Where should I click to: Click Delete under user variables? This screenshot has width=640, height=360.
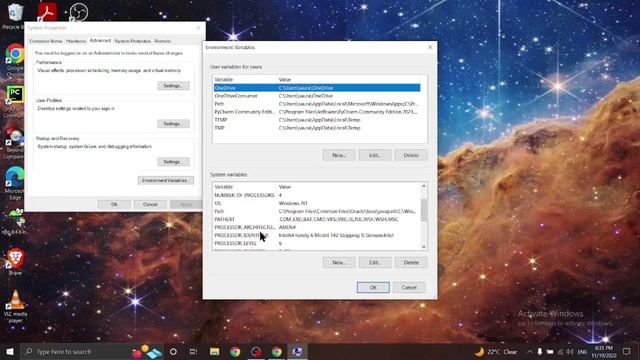pyautogui.click(x=411, y=155)
